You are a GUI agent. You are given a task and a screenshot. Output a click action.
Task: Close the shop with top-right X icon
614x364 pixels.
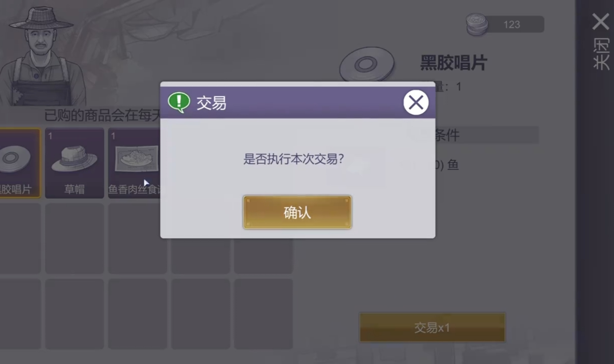pyautogui.click(x=601, y=22)
